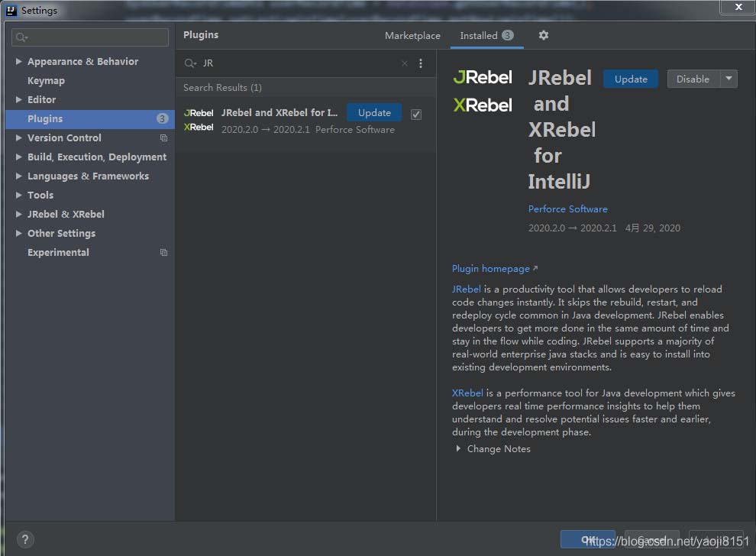The image size is (756, 556).
Task: Open Perforce Software vendor link
Action: point(567,208)
